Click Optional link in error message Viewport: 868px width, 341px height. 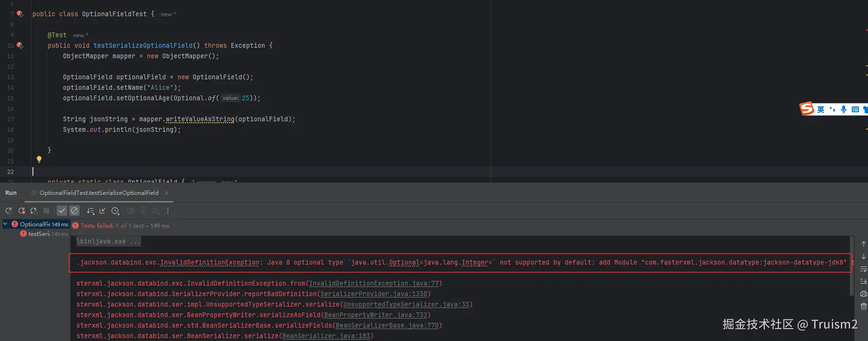404,263
